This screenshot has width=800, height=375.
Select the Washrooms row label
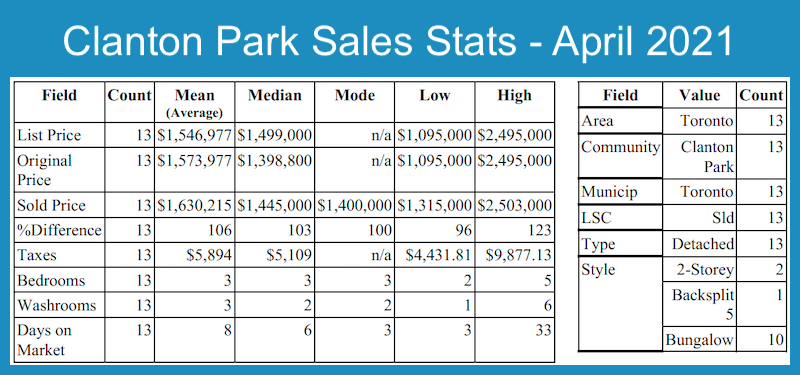(x=56, y=305)
